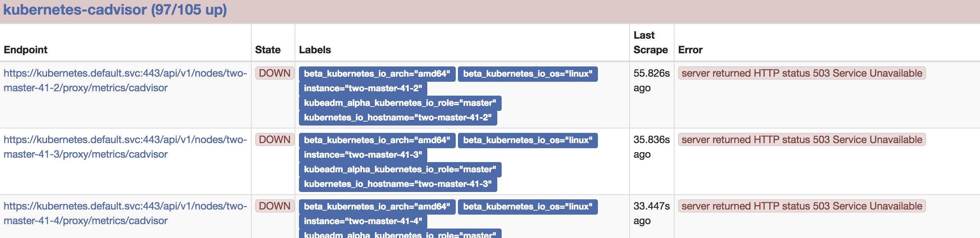980x238 pixels.
Task: Click the Endpoint column header
Action: 26,50
